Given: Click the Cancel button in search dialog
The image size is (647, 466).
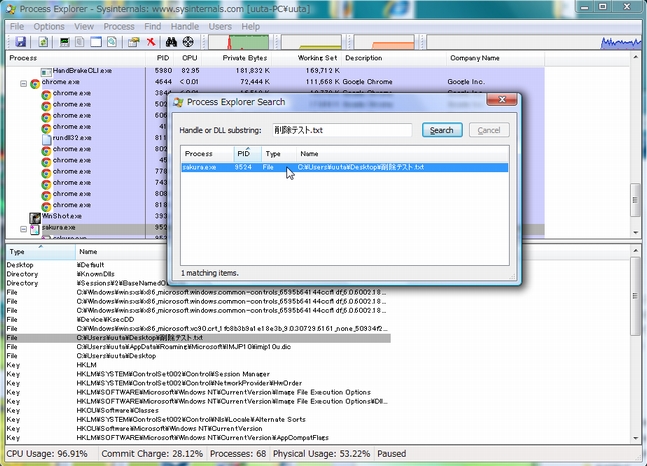Looking at the screenshot, I should point(489,130).
